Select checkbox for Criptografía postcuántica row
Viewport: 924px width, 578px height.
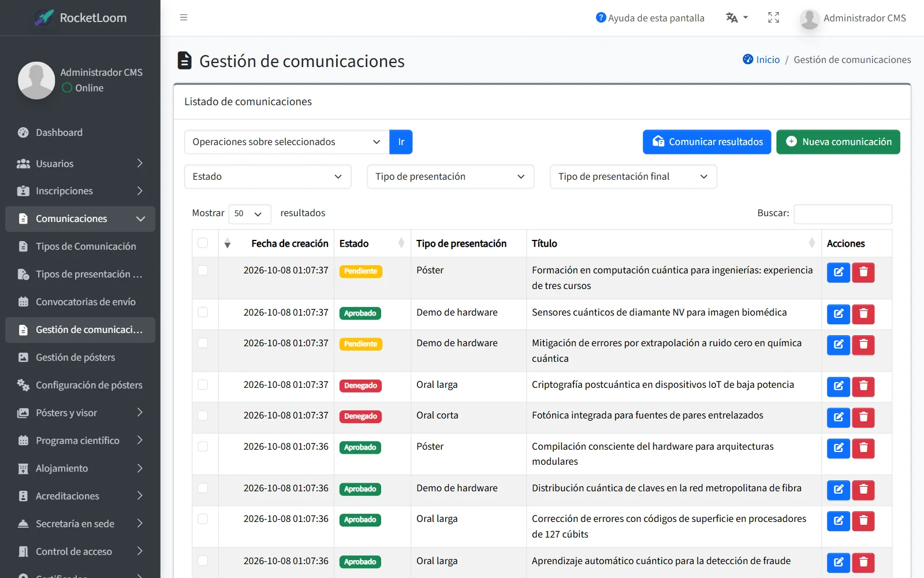point(203,384)
